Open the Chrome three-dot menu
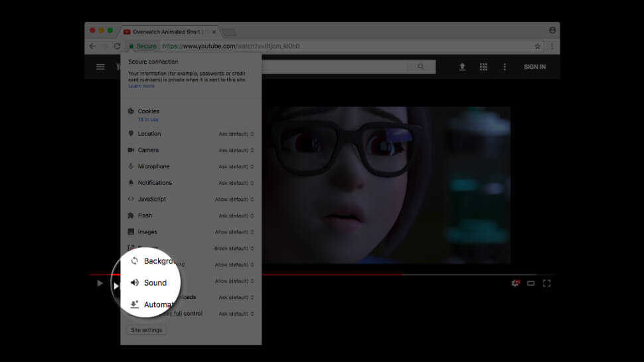Screen dimensions: 644x362 [552, 46]
